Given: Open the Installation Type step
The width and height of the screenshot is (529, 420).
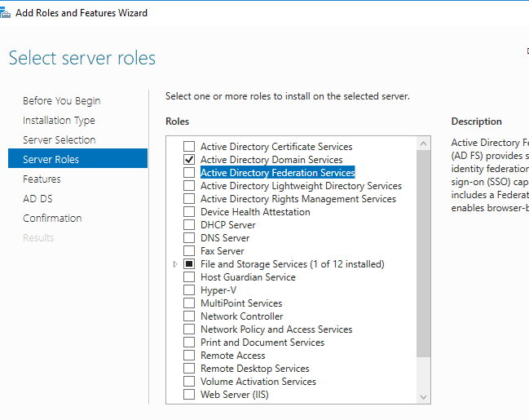Looking at the screenshot, I should [x=59, y=121].
